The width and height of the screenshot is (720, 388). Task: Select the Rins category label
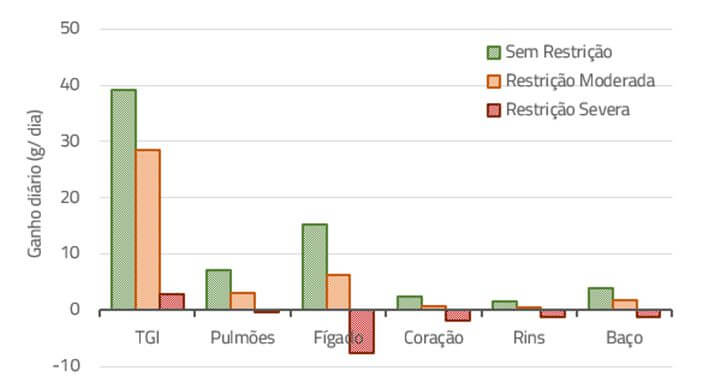(529, 338)
